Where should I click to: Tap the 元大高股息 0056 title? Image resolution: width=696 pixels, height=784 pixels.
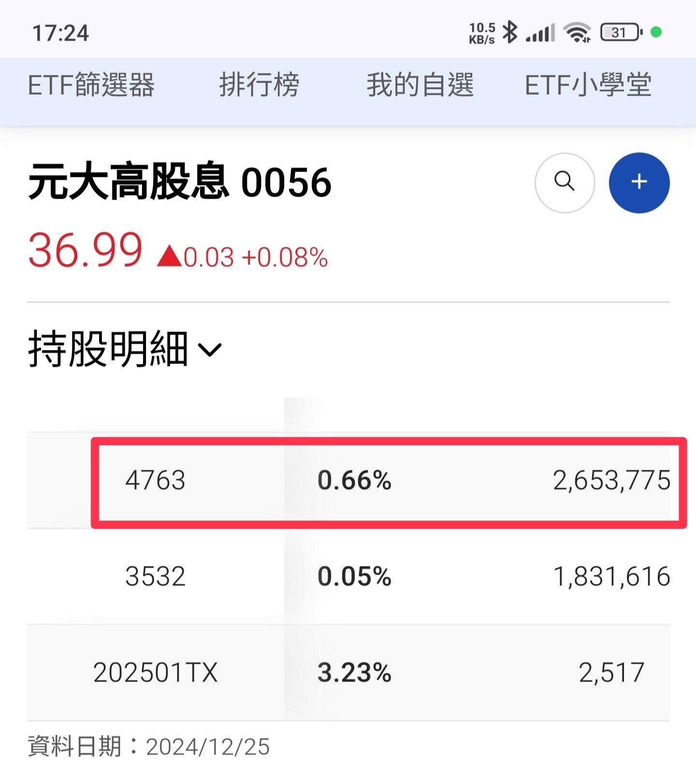coord(180,182)
